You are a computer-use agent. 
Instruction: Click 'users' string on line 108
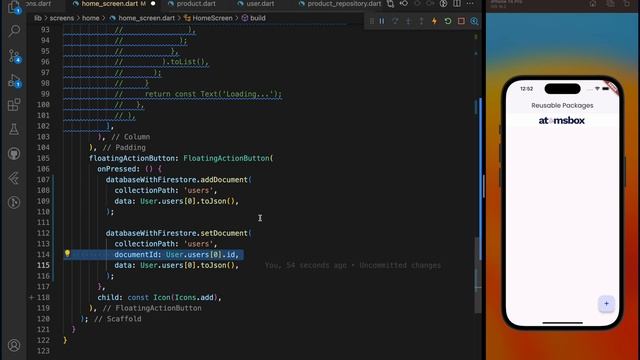coord(198,190)
